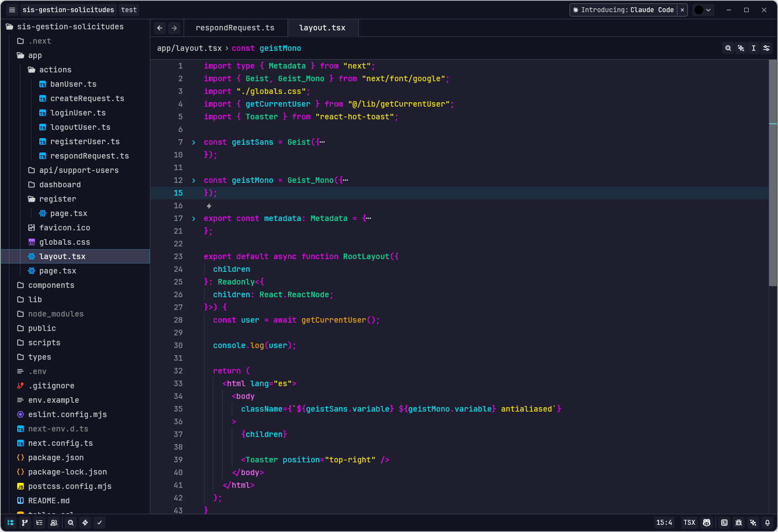Click the sis-gestion-solicitudes project title

[x=68, y=10]
